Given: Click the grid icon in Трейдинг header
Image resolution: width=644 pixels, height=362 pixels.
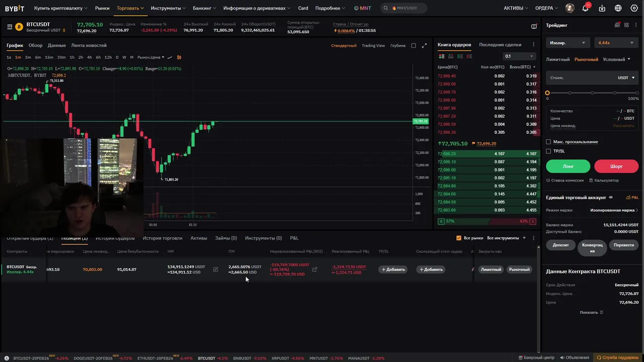Looking at the screenshot, I should pos(626,25).
